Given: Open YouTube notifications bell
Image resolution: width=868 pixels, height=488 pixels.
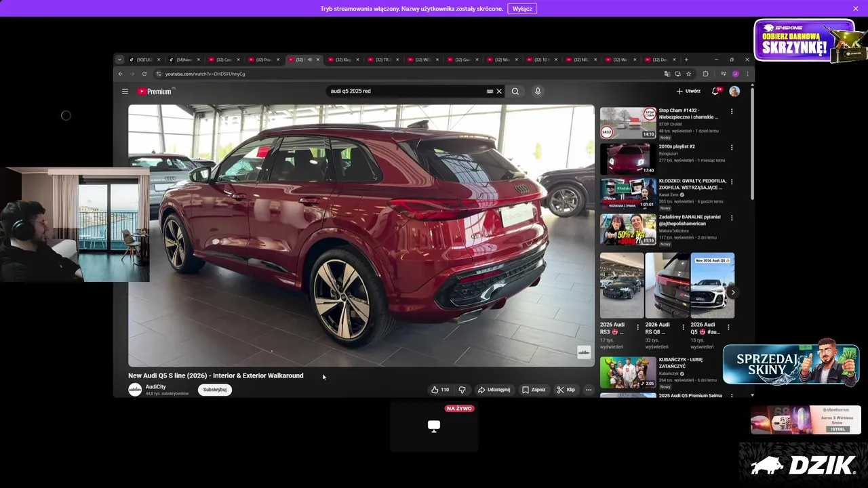Looking at the screenshot, I should (715, 91).
